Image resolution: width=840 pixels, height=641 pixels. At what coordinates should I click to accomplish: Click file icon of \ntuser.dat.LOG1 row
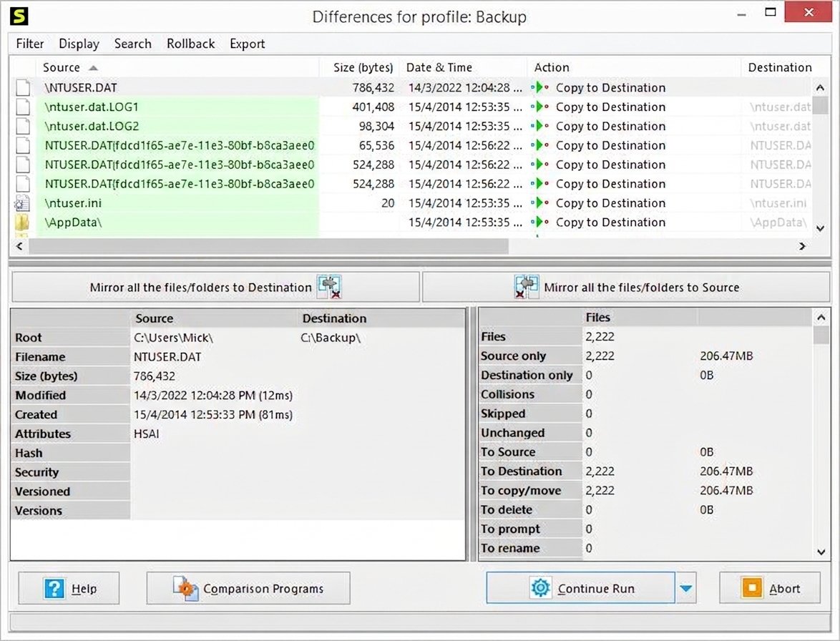[22, 107]
